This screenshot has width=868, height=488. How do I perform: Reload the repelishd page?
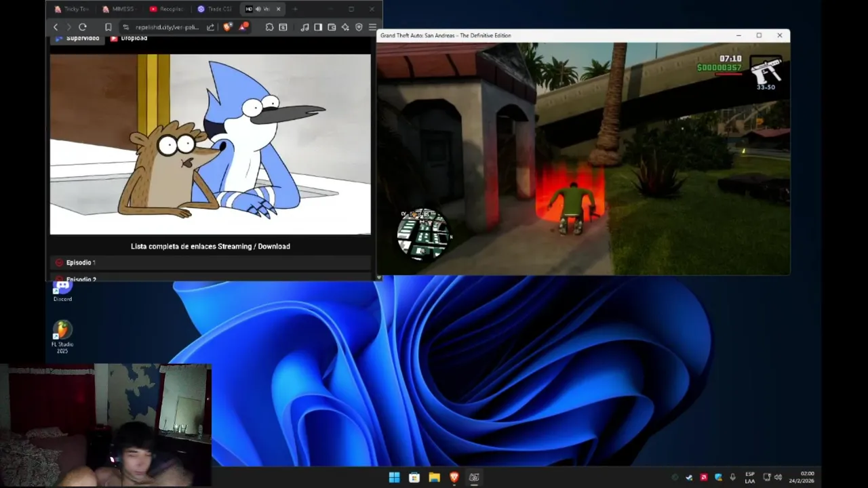tap(83, 27)
